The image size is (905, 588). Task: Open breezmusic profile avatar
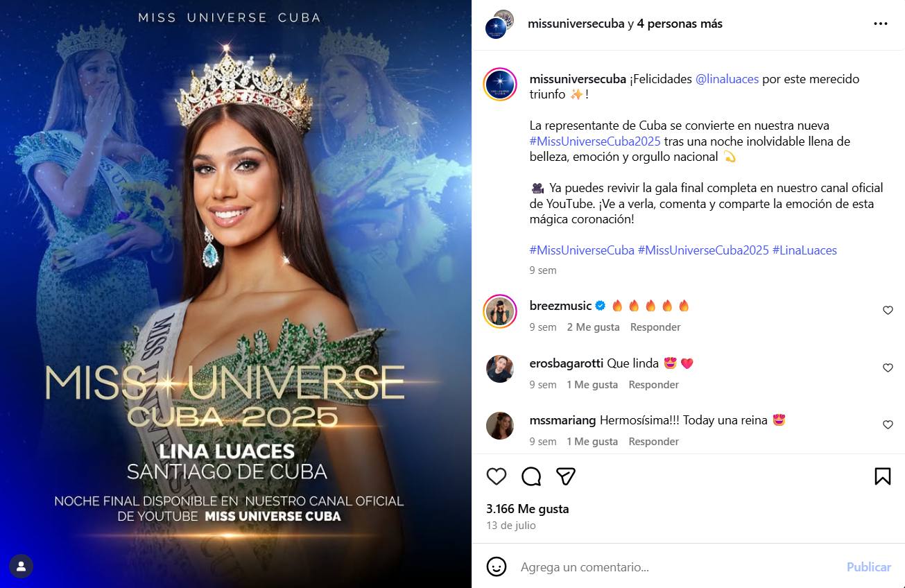(500, 311)
